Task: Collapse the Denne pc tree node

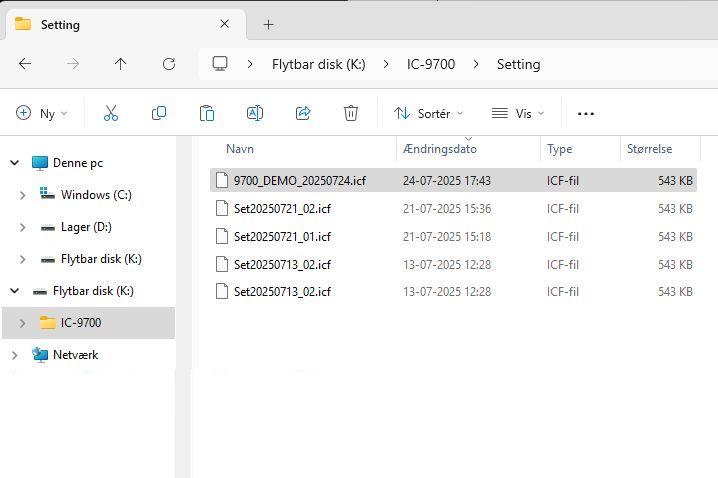Action: tap(15, 163)
